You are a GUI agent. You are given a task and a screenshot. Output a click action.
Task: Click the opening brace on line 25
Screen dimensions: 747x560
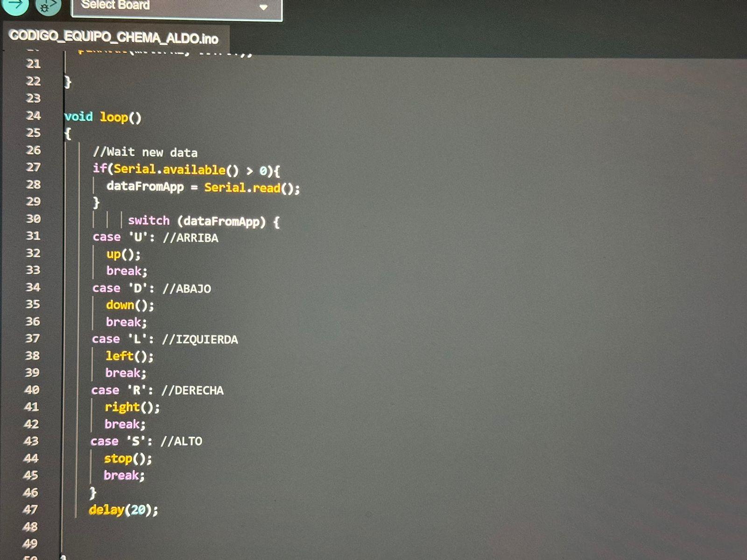[68, 134]
